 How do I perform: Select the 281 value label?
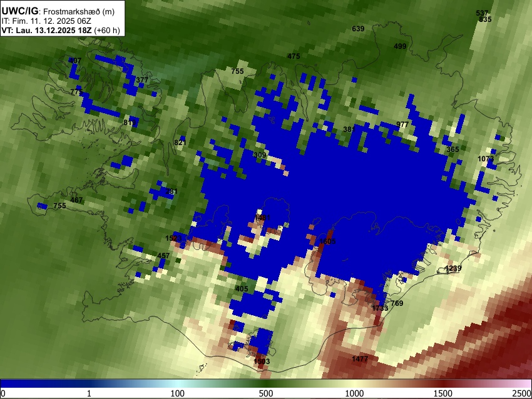click(x=171, y=191)
